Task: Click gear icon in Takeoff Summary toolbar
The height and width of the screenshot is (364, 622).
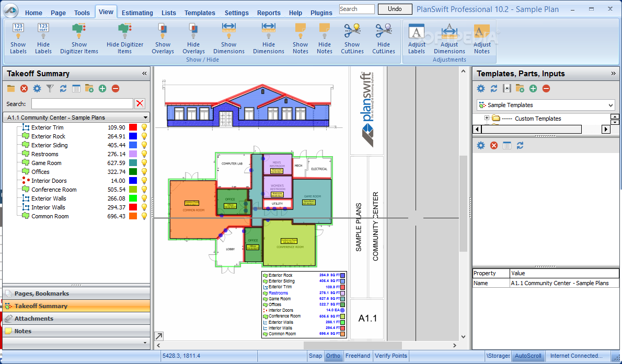Action: coord(37,89)
